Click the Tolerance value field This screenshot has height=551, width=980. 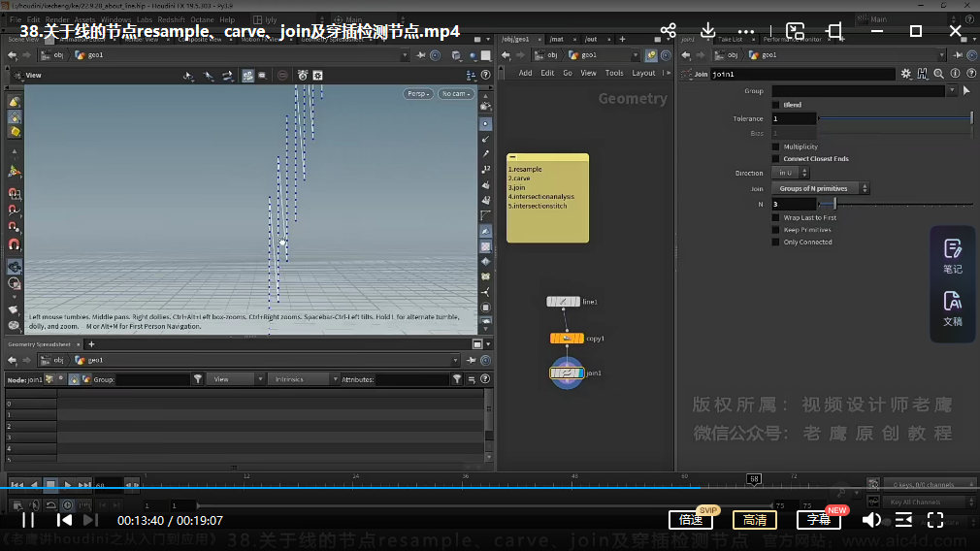pyautogui.click(x=794, y=118)
